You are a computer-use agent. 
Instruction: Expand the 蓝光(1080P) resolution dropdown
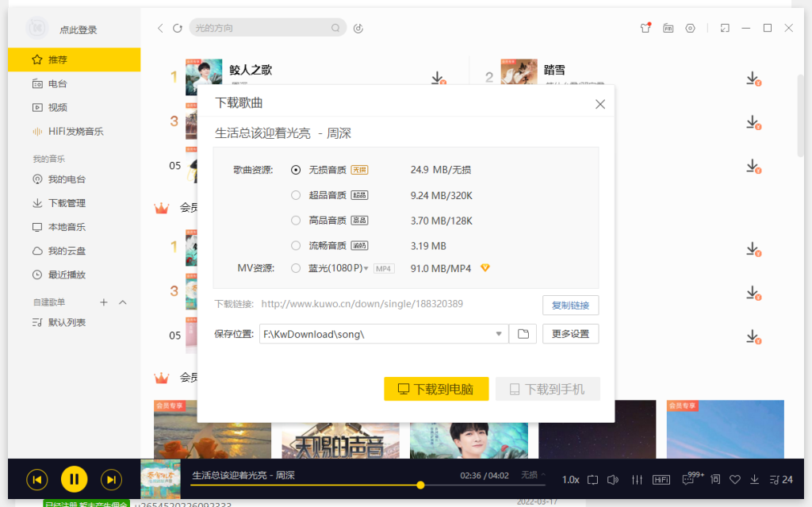point(366,268)
